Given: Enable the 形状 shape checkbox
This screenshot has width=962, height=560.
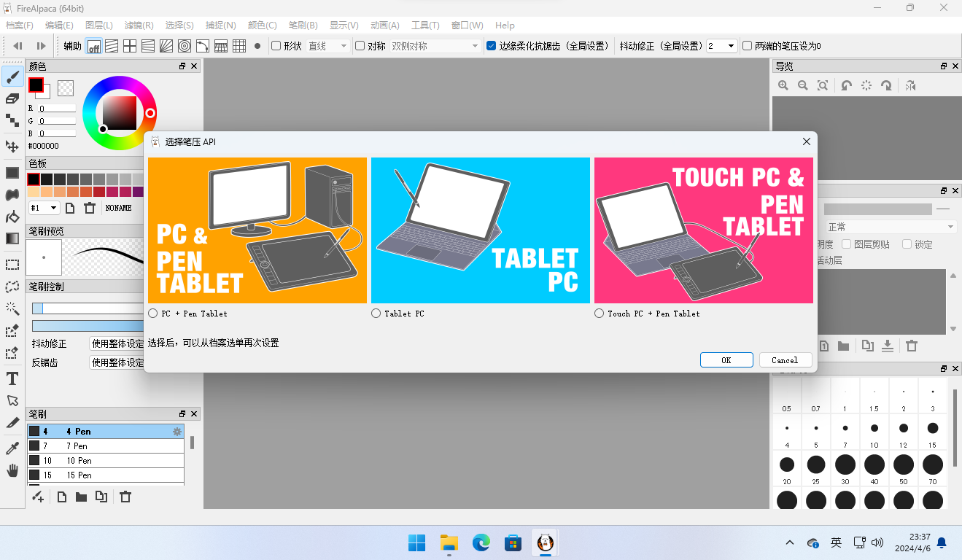Looking at the screenshot, I should point(276,46).
